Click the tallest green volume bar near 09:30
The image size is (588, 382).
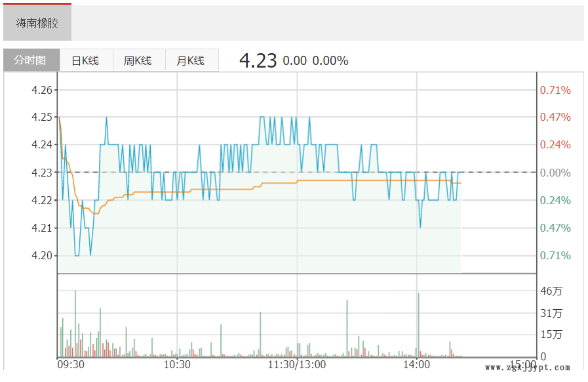[75, 324]
